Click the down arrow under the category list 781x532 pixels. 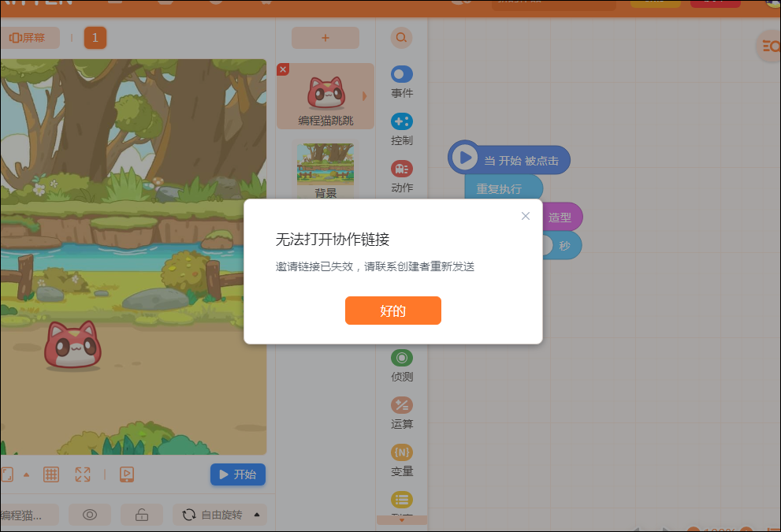[402, 520]
